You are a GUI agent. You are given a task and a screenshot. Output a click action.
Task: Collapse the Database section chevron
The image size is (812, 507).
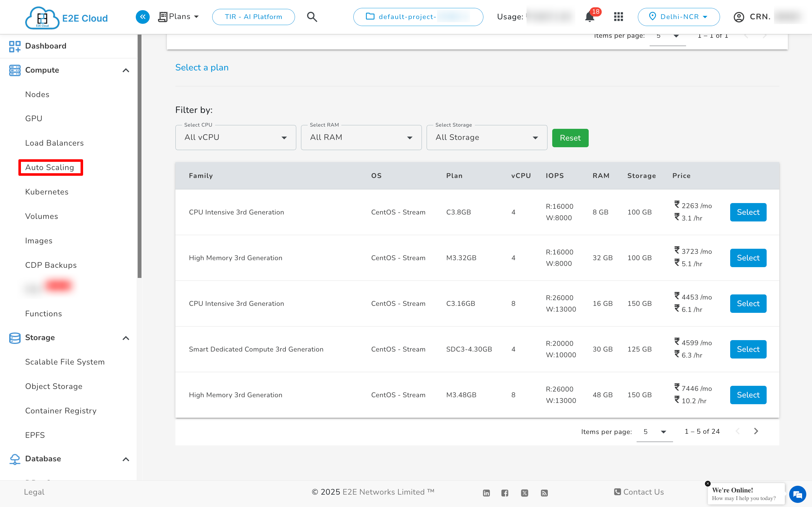click(126, 459)
